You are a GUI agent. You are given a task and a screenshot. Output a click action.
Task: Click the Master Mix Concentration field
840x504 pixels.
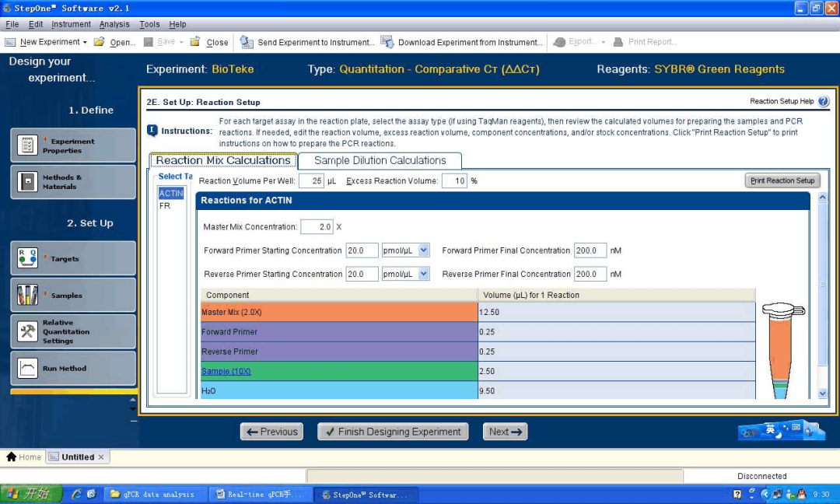click(x=316, y=227)
